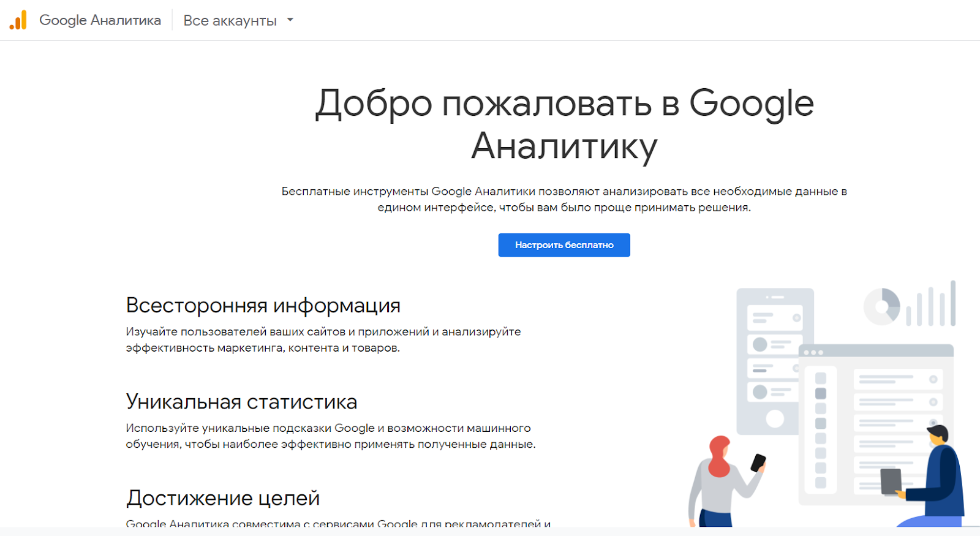Viewport: 980px width, 536px height.
Task: Click the text starting "Изучайте пользователей ваших сайтов"
Action: coord(323,339)
